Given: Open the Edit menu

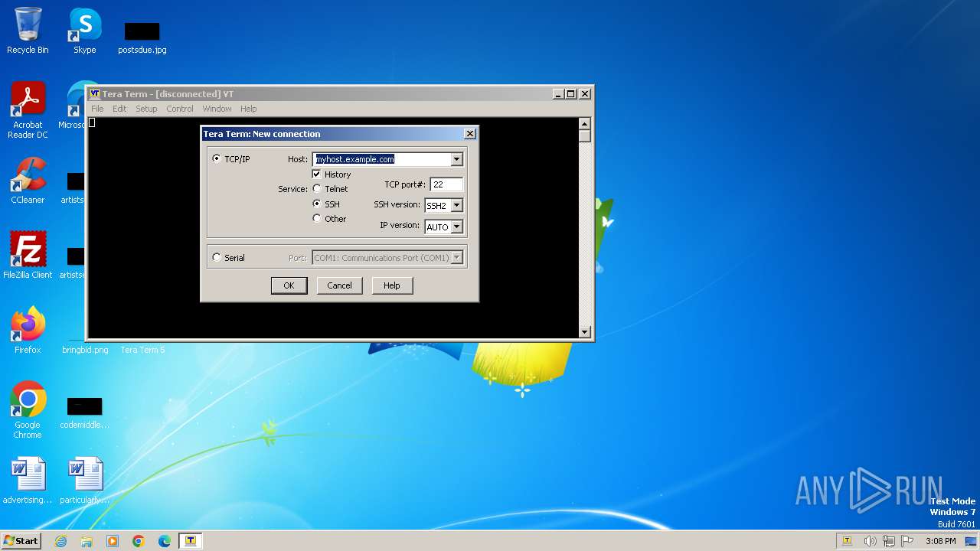Looking at the screenshot, I should pyautogui.click(x=119, y=109).
